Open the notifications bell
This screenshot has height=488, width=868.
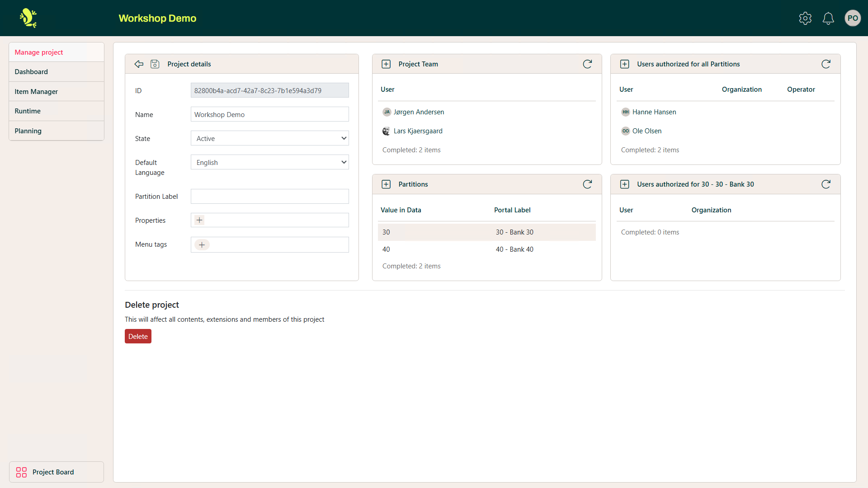click(828, 18)
